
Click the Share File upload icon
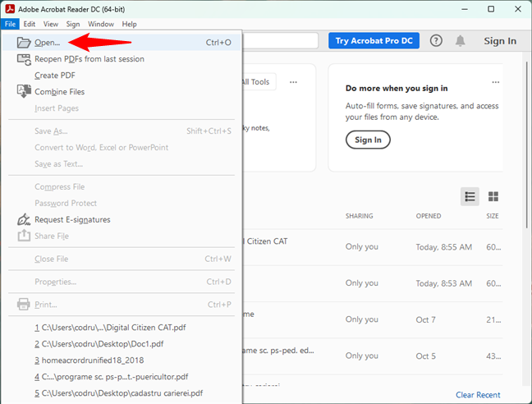(x=24, y=236)
